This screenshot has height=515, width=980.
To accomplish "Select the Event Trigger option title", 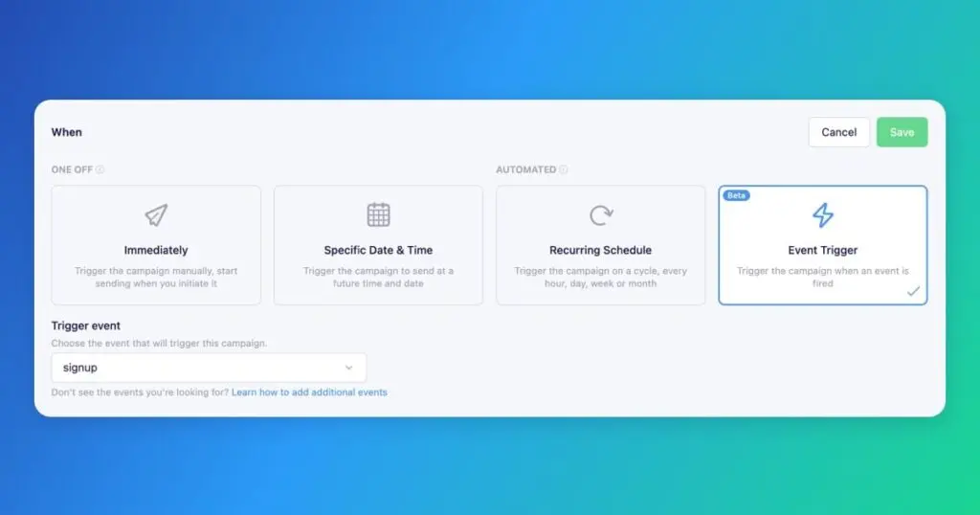I will point(822,250).
